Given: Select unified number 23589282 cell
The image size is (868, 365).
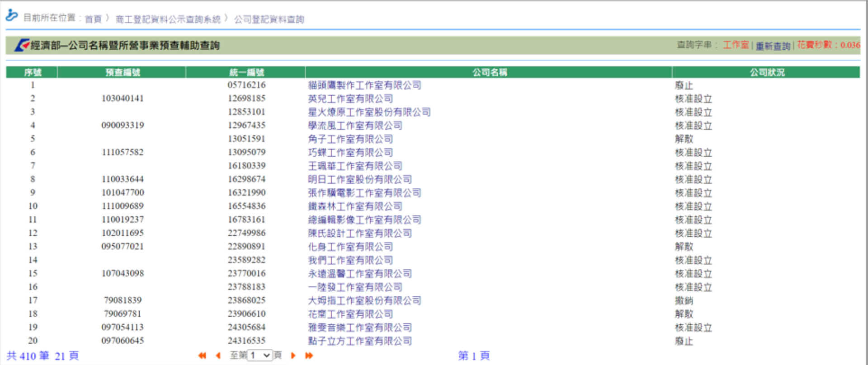Looking at the screenshot, I should 246,260.
